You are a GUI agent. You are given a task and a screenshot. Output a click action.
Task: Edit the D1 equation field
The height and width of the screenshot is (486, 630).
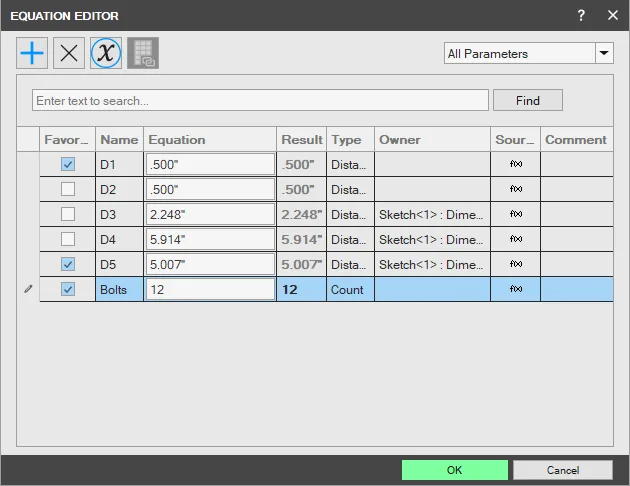(210, 164)
